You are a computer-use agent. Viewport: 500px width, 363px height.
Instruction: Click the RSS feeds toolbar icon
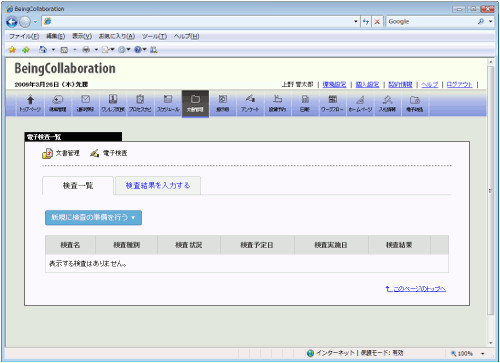tap(64, 50)
